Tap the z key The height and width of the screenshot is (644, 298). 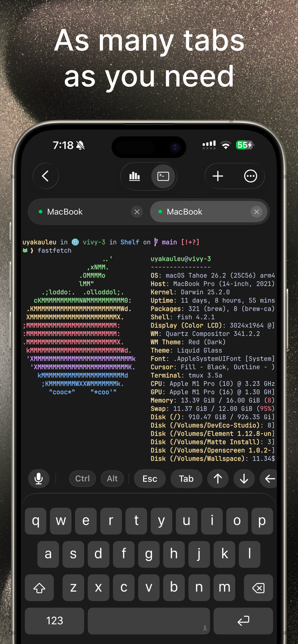73,587
